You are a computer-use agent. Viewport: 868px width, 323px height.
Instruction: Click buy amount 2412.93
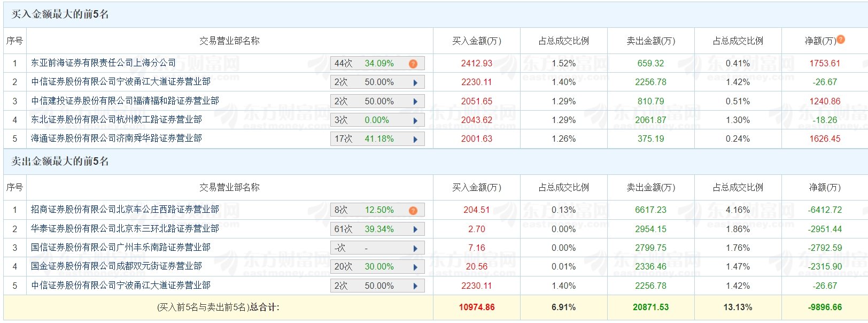pos(477,63)
